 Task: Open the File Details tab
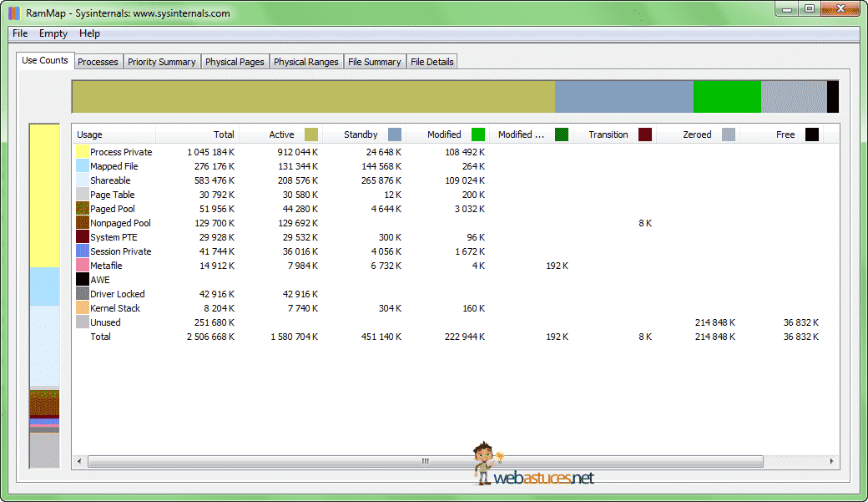[432, 62]
